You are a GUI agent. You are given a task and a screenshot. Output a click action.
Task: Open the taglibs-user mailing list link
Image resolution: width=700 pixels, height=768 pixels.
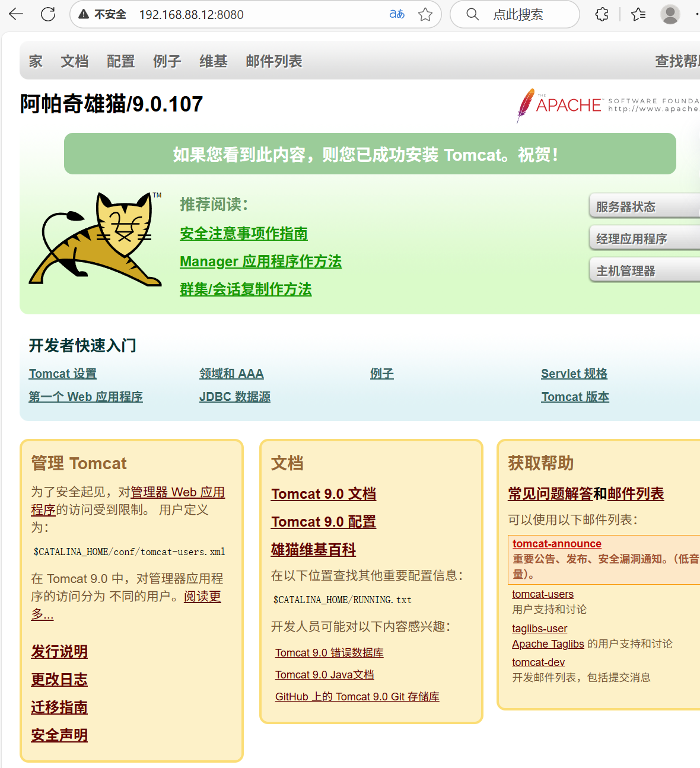pos(540,629)
